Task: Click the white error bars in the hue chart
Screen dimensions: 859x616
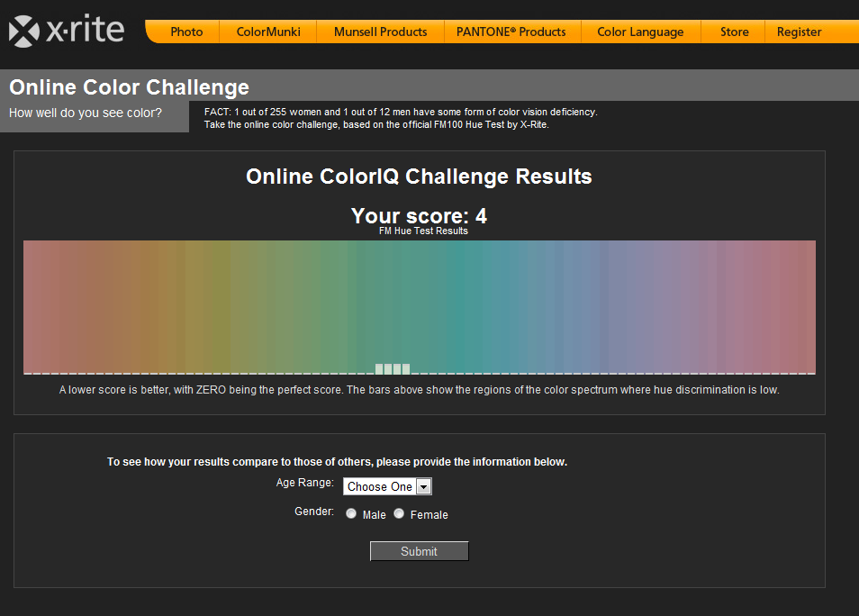Action: 393,368
